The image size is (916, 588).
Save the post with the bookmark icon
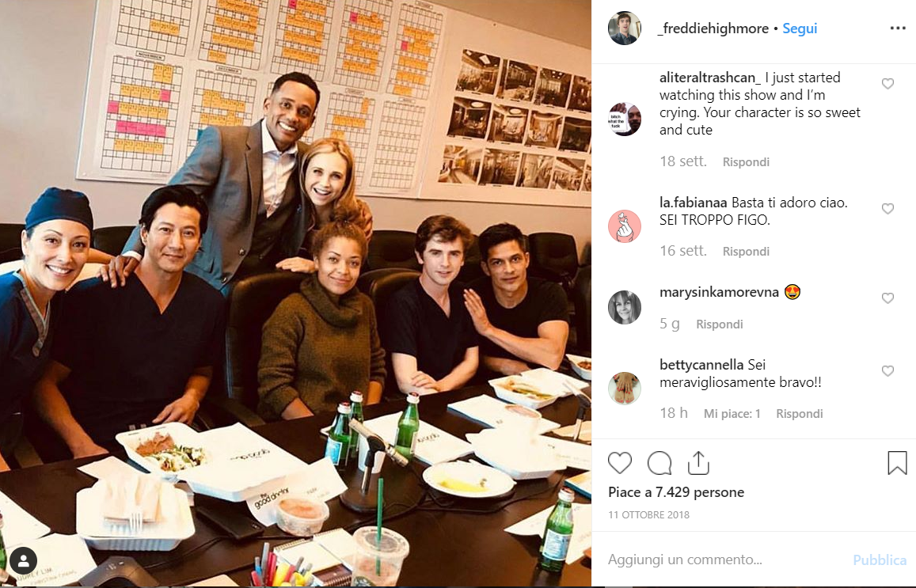[x=897, y=462]
